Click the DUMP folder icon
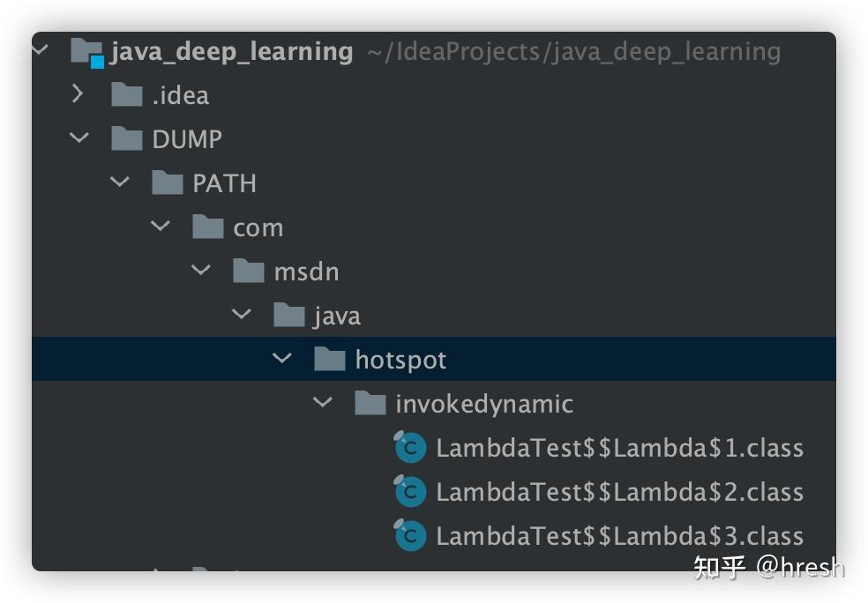868x603 pixels. coord(127,139)
